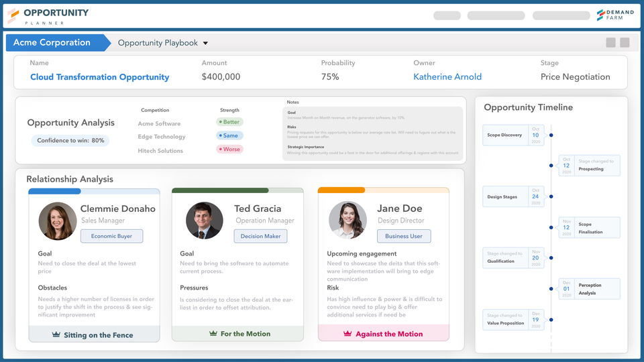Image resolution: width=644 pixels, height=362 pixels.
Task: Click the Worse strength badge for Hitech Solutions
Action: point(229,149)
